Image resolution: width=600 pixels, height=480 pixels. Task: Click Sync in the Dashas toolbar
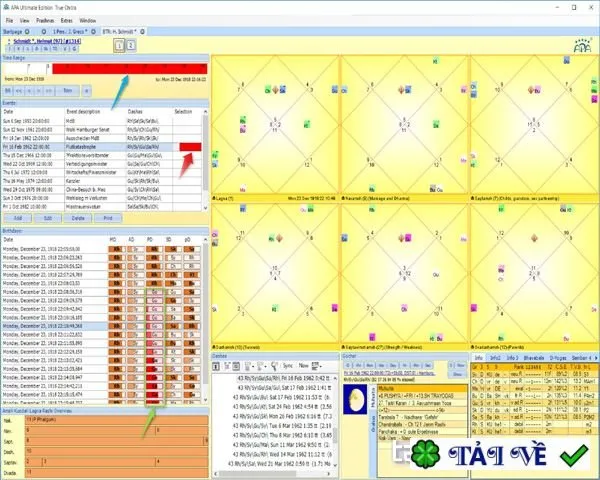tap(288, 366)
